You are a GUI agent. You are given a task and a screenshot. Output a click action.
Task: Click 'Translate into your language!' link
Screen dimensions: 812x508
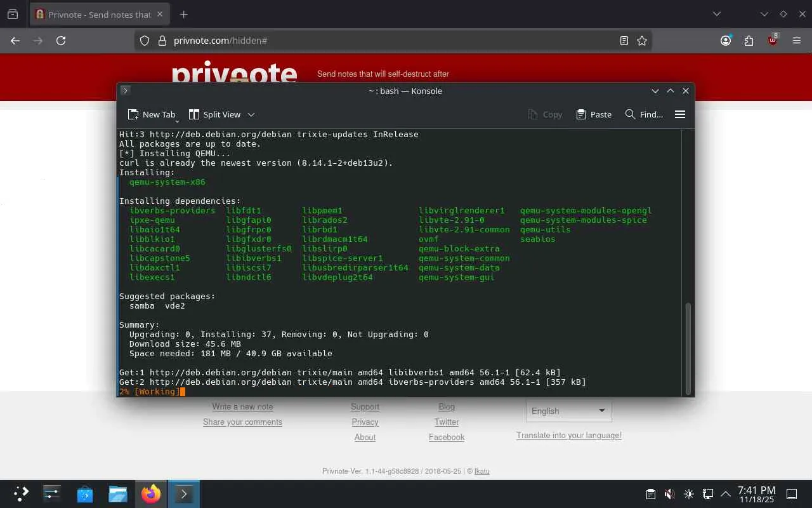coord(569,436)
